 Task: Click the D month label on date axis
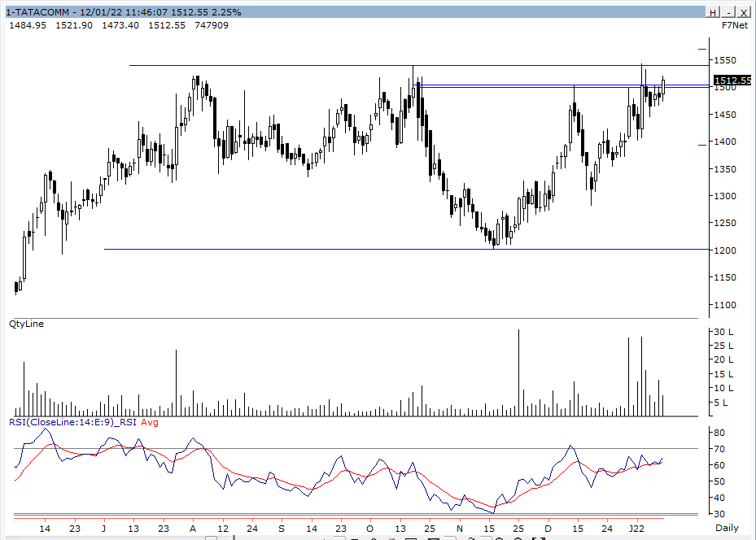coord(548,529)
